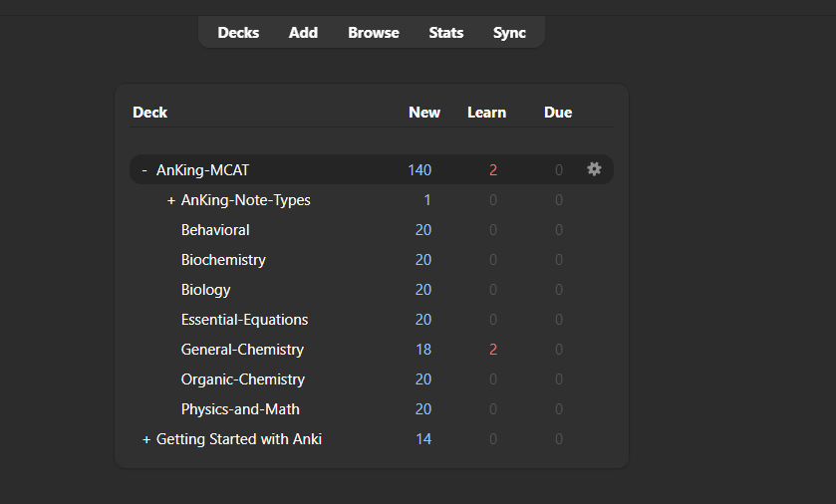Open the Decks tab

pyautogui.click(x=238, y=33)
